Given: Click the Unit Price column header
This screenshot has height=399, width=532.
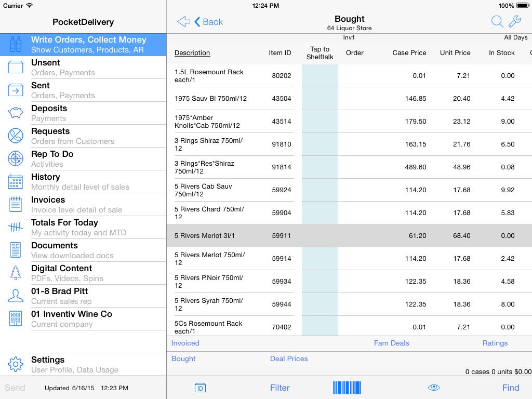Looking at the screenshot, I should pyautogui.click(x=455, y=53).
